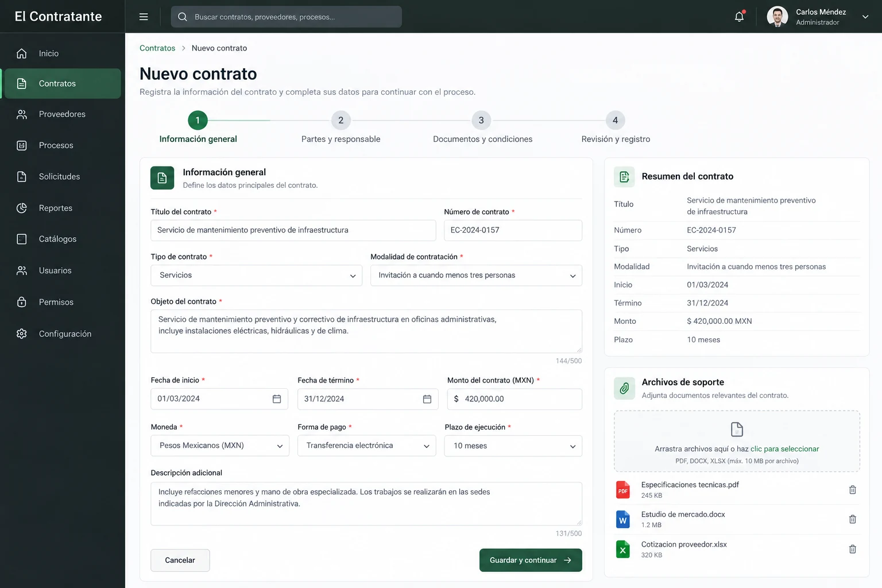Image resolution: width=882 pixels, height=588 pixels.
Task: Expand the user account dropdown chevron
Action: (x=865, y=17)
